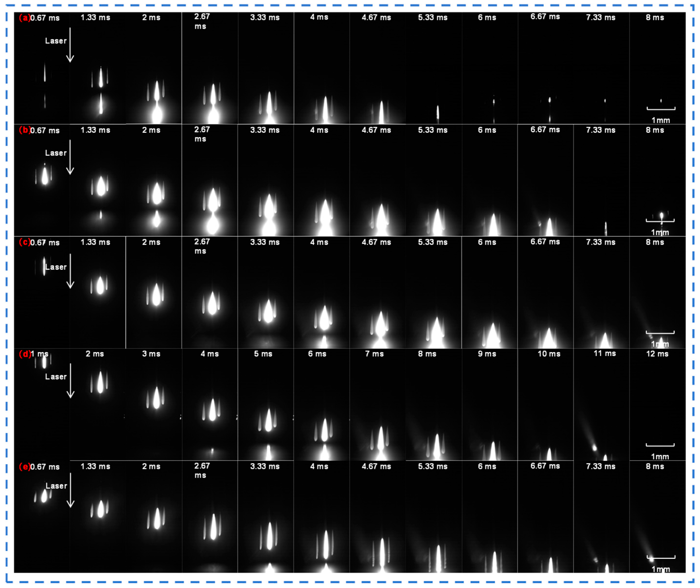
Task: Click the Laser arrow in row (d)
Action: tap(70, 381)
